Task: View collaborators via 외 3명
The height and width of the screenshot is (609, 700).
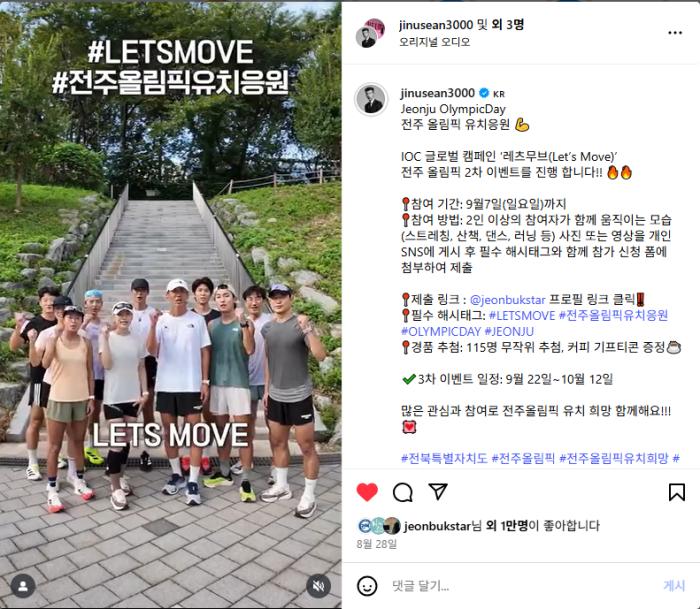Action: pyautogui.click(x=507, y=25)
